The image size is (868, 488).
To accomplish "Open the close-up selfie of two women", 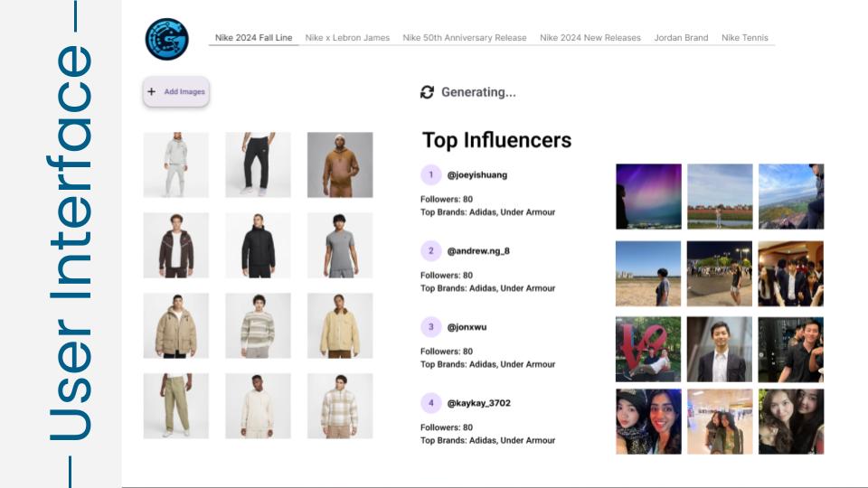I will [x=791, y=422].
